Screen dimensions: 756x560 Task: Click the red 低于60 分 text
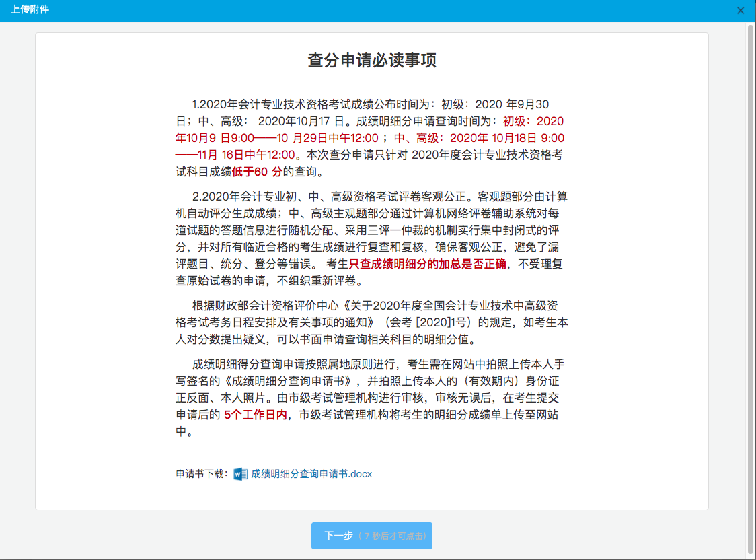(257, 171)
